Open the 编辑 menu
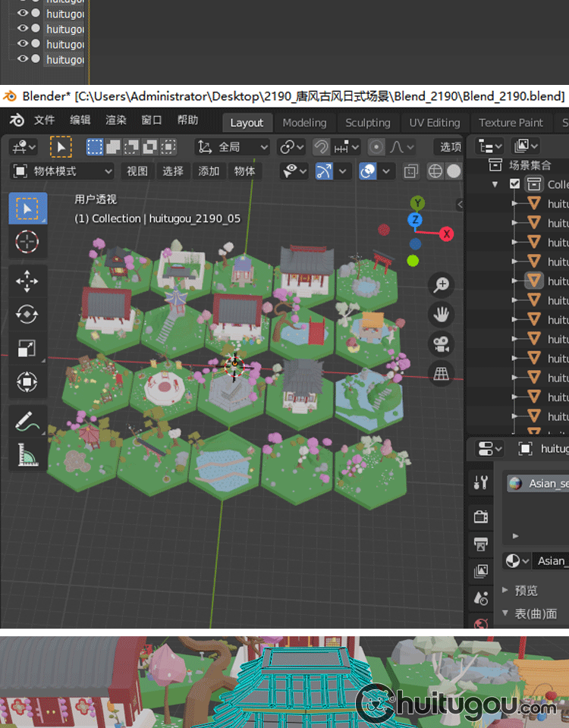 (80, 121)
